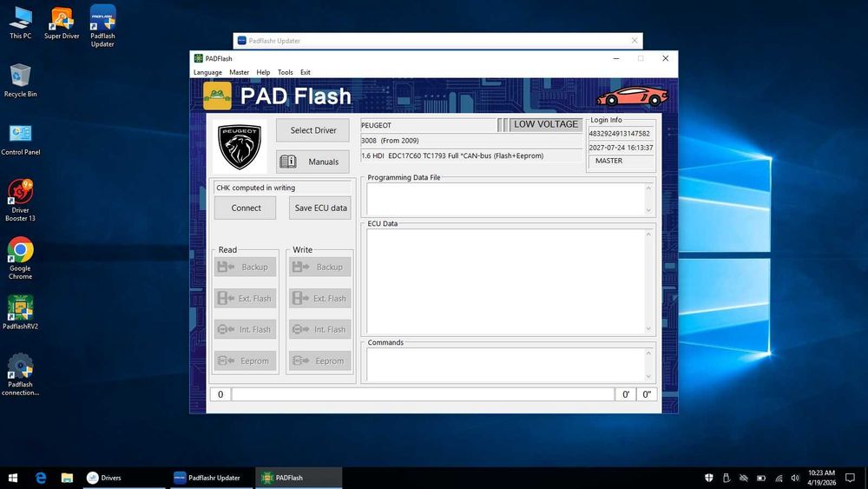The width and height of the screenshot is (868, 489).
Task: Click the 1.6 HDI EDC17C60 ECU field
Action: tap(471, 155)
